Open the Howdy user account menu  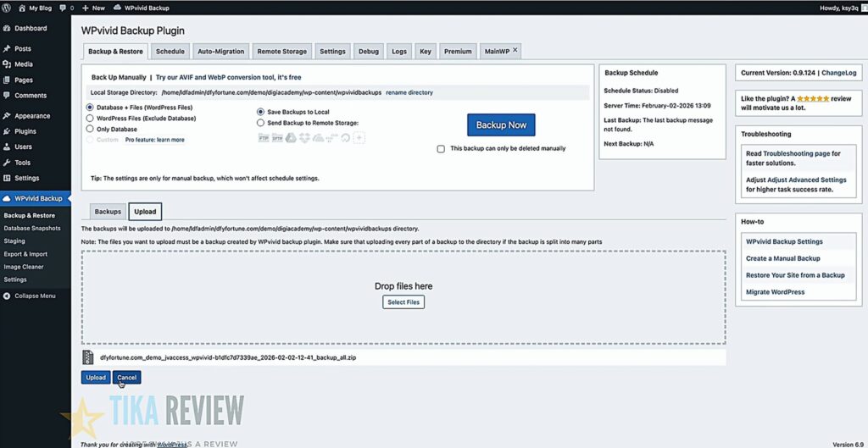coord(843,8)
